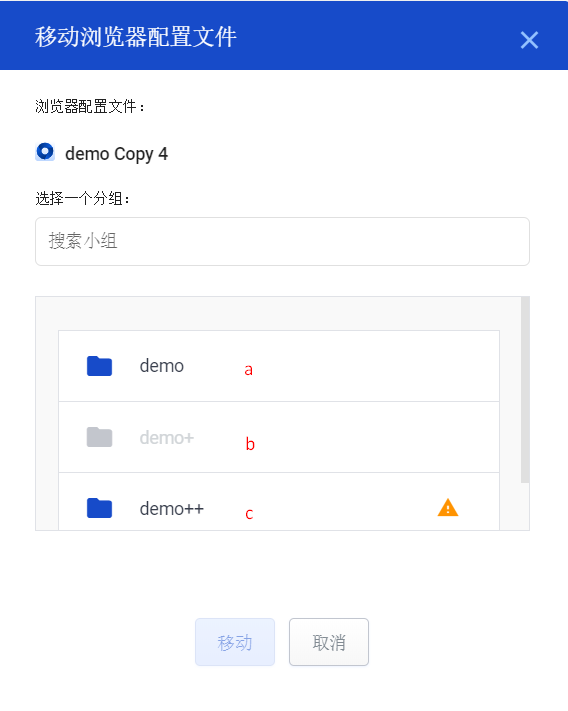Click the 取消 cancel button
Image resolution: width=568 pixels, height=711 pixels.
click(329, 642)
